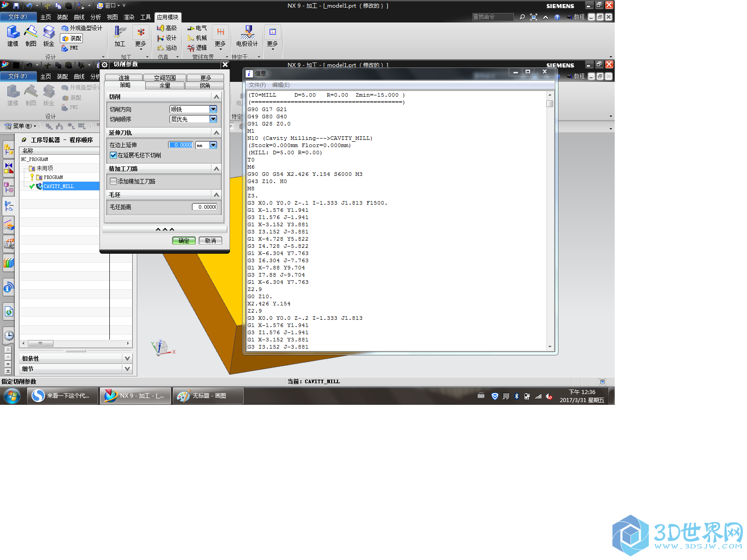Collapse the 切削 section

216,97
